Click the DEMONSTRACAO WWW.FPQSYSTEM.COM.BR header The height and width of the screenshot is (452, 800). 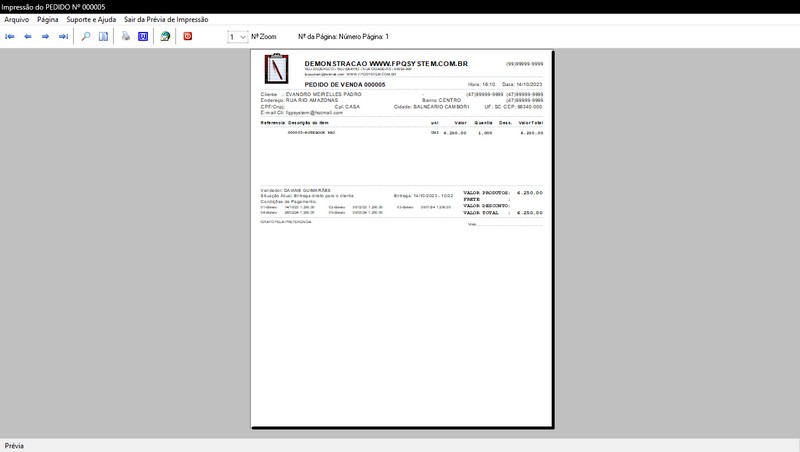pos(386,64)
